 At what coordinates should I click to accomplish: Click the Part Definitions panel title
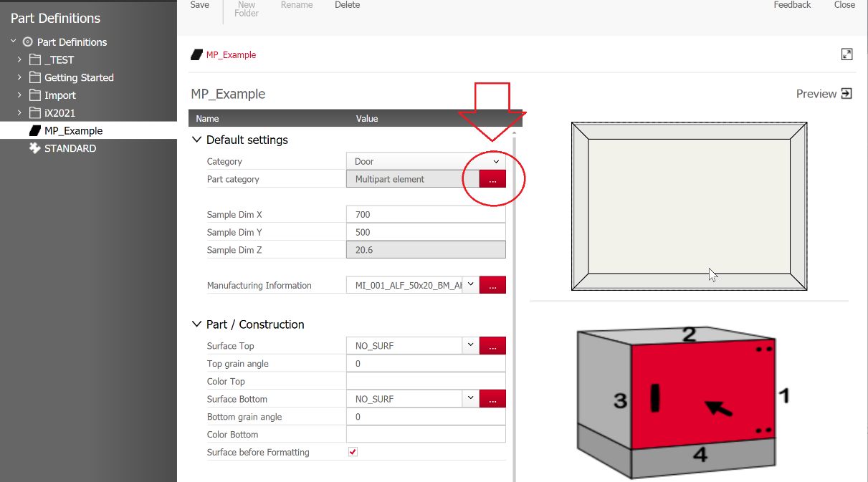[x=55, y=18]
